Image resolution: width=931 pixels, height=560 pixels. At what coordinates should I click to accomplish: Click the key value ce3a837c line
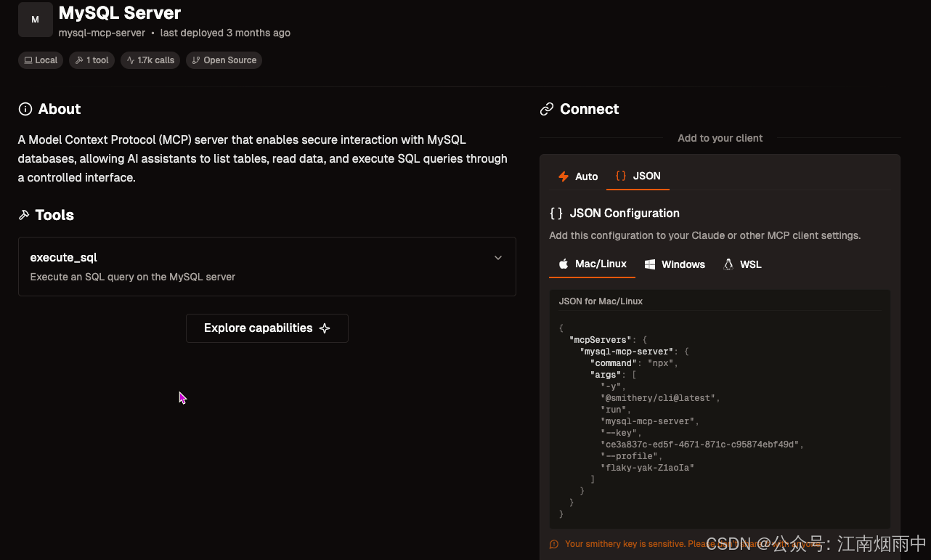click(x=702, y=445)
